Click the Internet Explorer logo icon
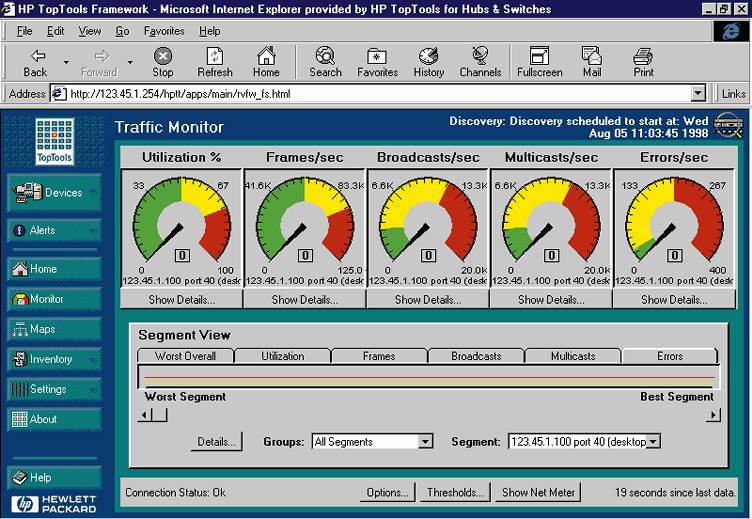 [730, 32]
